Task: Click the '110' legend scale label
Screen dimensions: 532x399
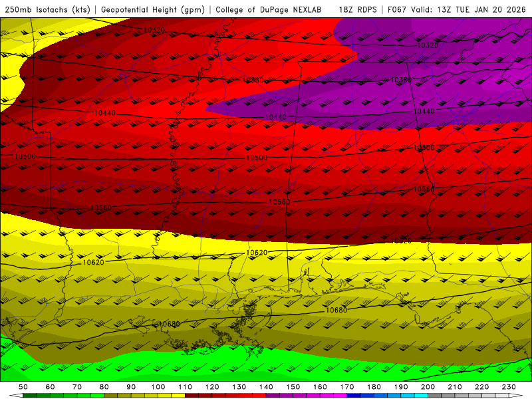Action: [186, 387]
